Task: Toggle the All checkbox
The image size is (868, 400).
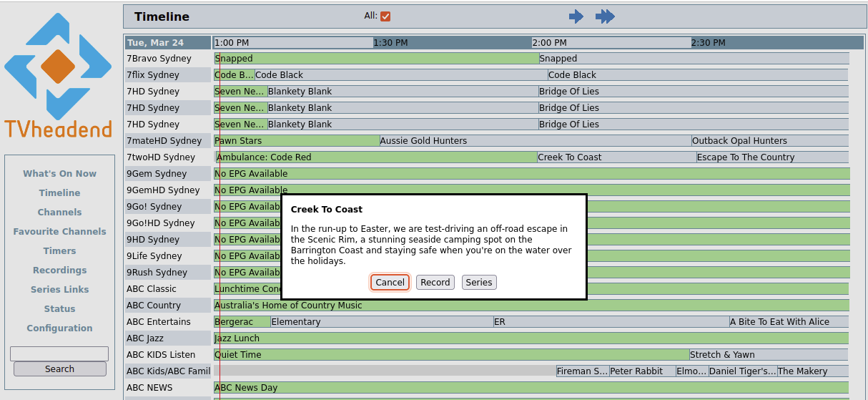Action: point(385,16)
